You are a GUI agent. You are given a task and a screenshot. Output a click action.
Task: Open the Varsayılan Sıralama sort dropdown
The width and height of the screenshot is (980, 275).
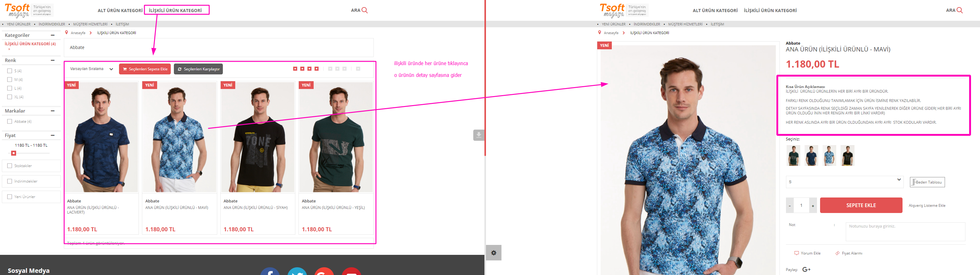click(x=92, y=69)
